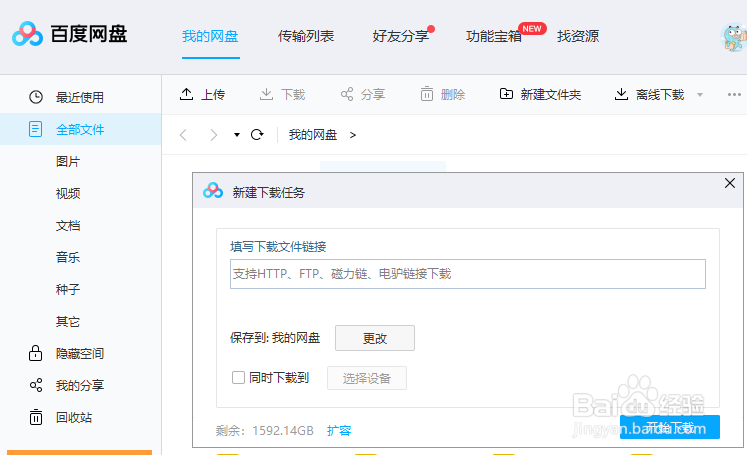Go back with the left arrow
The width and height of the screenshot is (747, 455).
(x=183, y=135)
